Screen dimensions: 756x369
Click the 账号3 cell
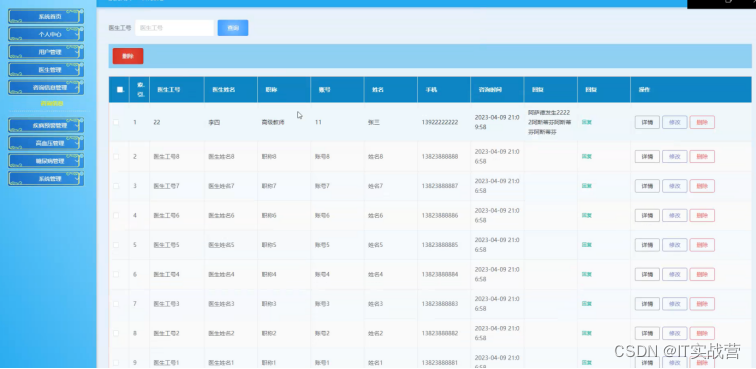(322, 303)
